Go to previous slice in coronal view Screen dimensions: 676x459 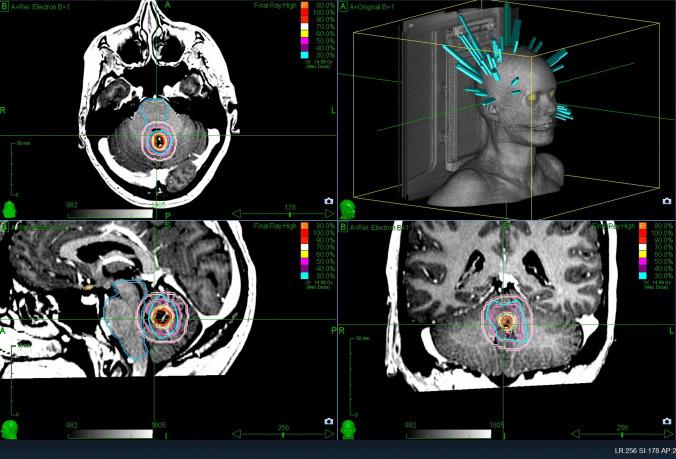click(x=575, y=434)
